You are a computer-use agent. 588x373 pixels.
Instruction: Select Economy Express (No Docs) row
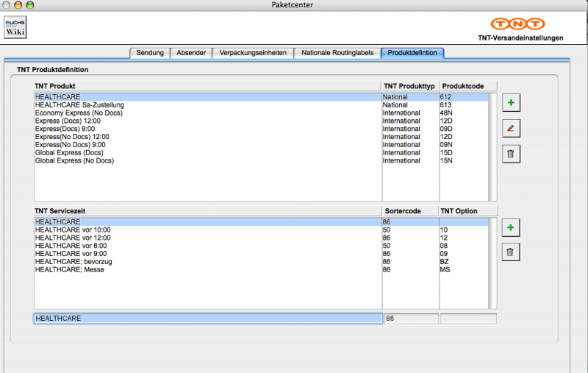coord(79,113)
